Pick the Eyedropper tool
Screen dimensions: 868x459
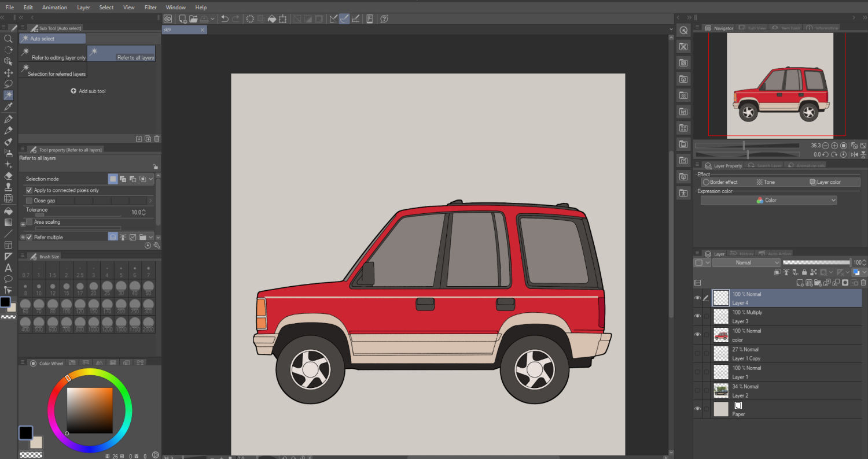[x=8, y=107]
